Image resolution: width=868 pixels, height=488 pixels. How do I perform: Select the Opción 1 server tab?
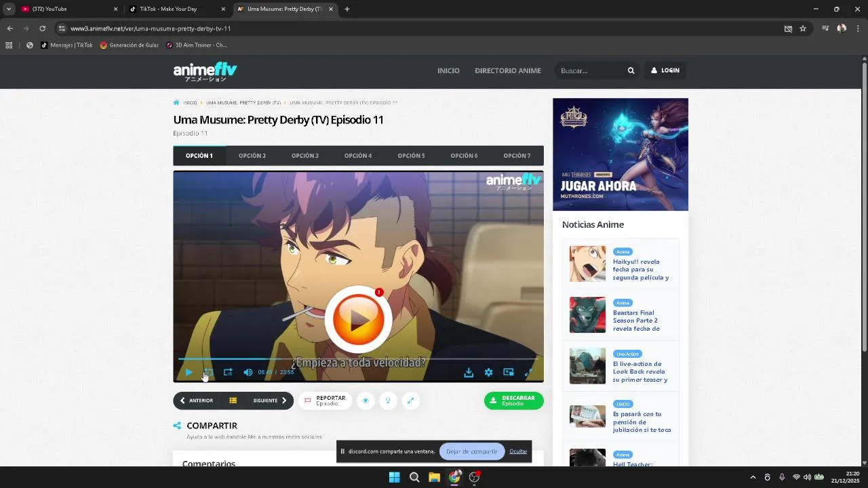tap(199, 156)
